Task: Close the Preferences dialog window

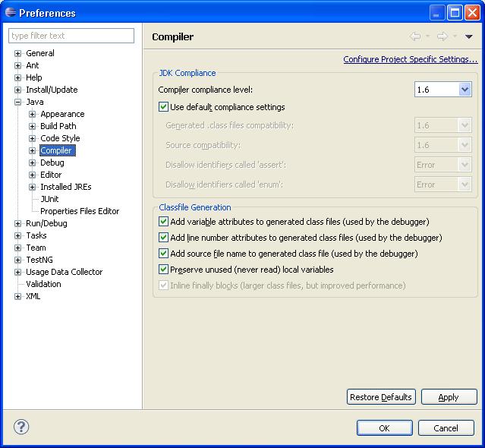Action: point(473,13)
